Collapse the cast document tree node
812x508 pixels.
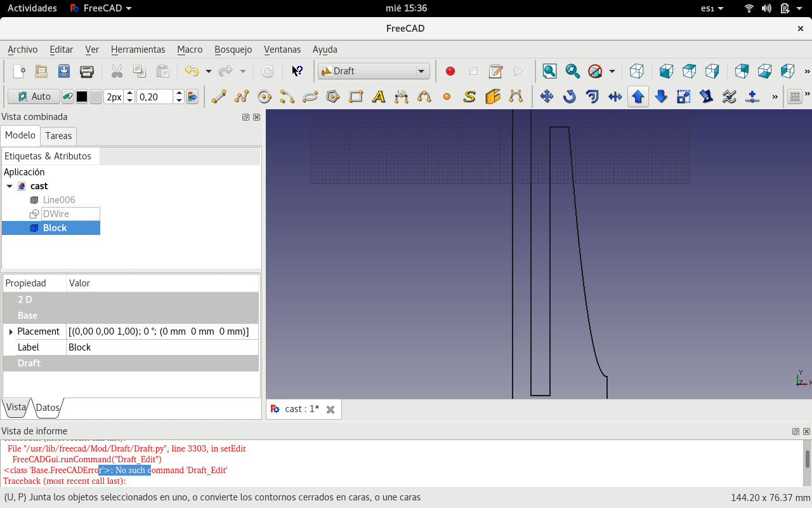(x=10, y=186)
